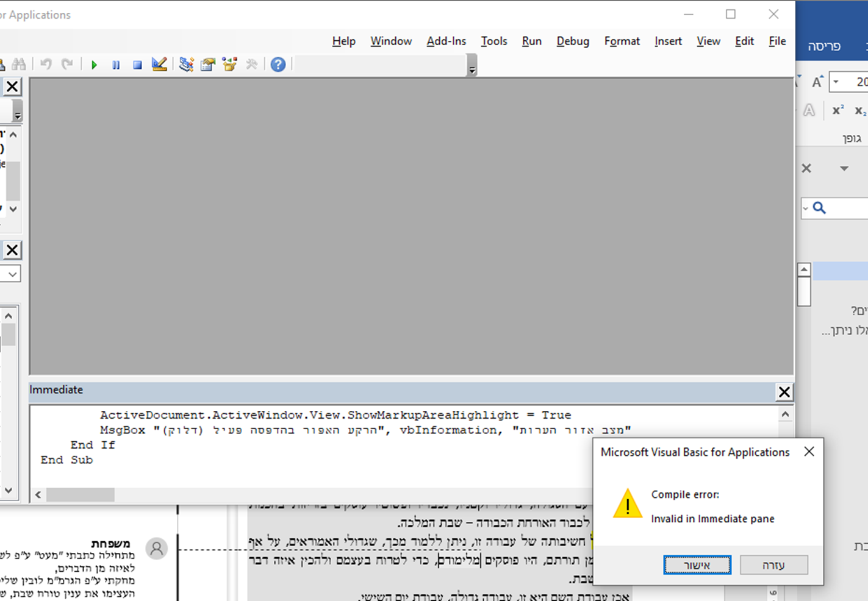Click the Immediate window horizontal scrollbar thumb

80,494
